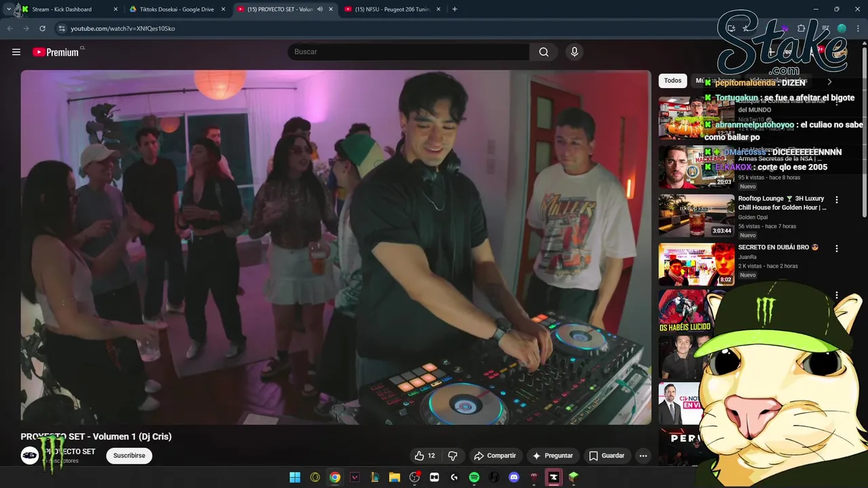This screenshot has width=868, height=488.
Task: Start voice search with microphone icon
Action: pyautogui.click(x=574, y=52)
